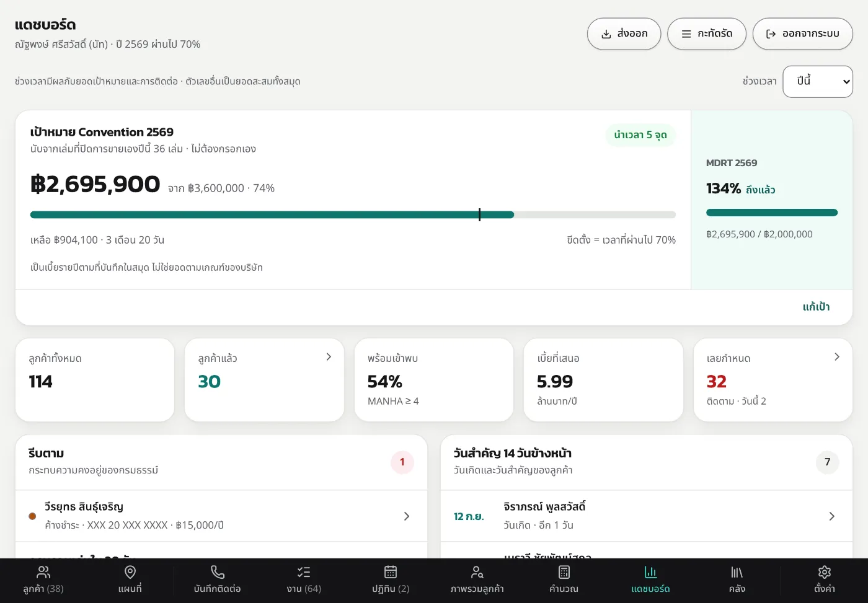This screenshot has height=603, width=868.
Task: Click the MDRT 2569 progress bar
Action: pyautogui.click(x=772, y=213)
